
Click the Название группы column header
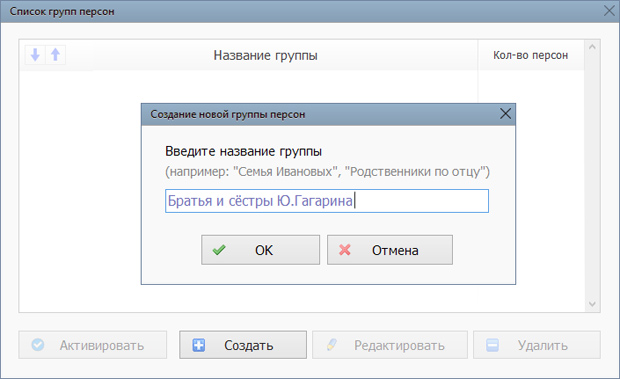265,55
